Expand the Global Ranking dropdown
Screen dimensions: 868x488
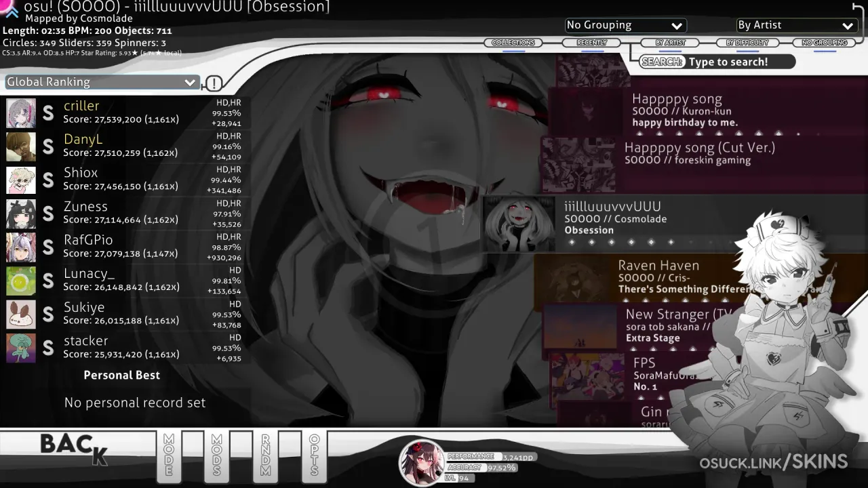click(102, 82)
